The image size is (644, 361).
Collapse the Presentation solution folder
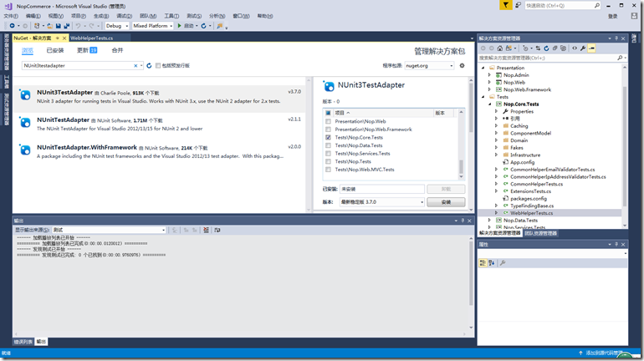(x=483, y=68)
